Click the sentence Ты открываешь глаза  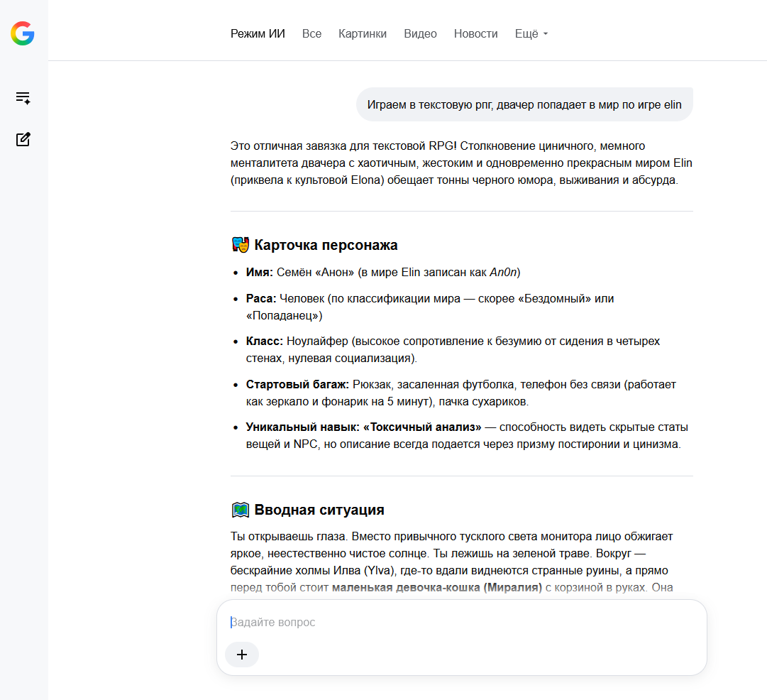pos(289,537)
